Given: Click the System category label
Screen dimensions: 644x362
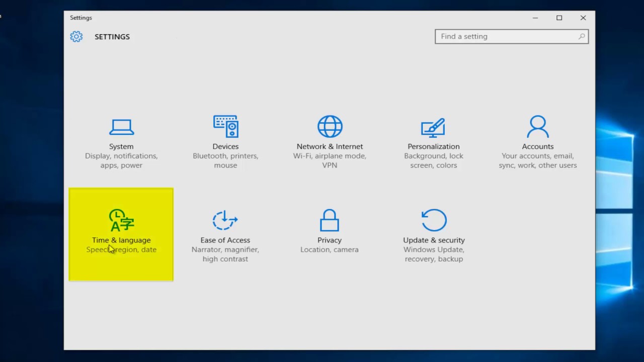Looking at the screenshot, I should tap(121, 146).
